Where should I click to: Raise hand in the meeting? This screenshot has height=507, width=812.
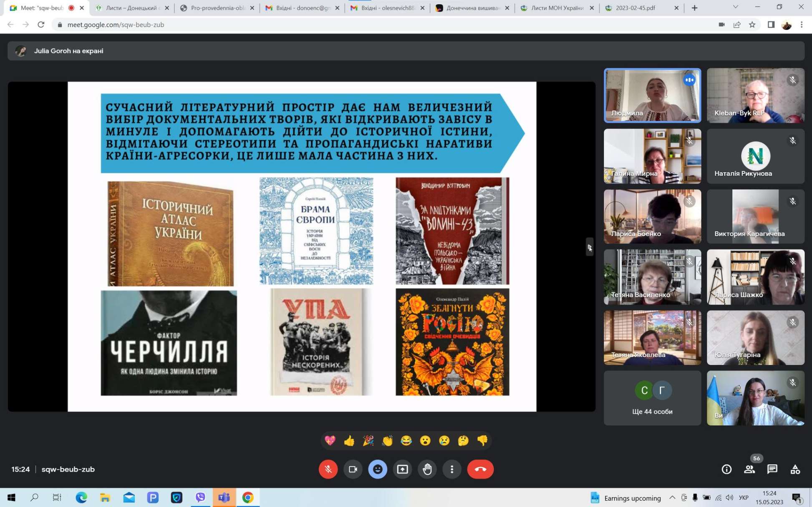point(427,469)
